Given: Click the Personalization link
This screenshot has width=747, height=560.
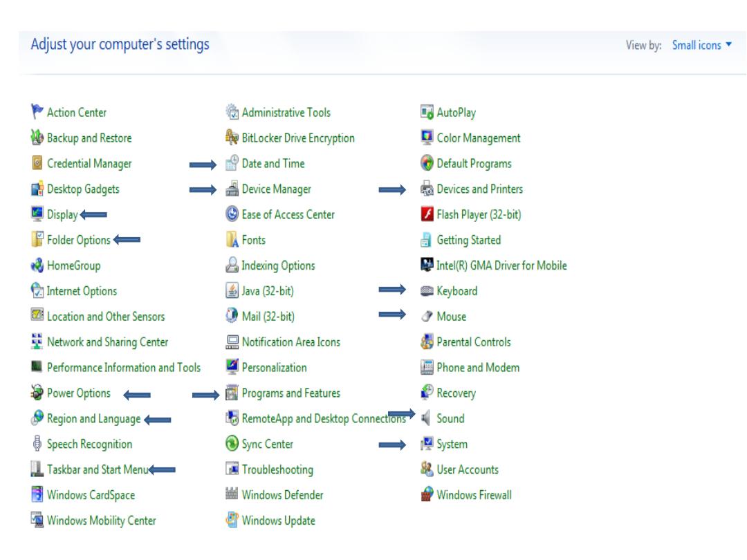Looking at the screenshot, I should point(275,367).
